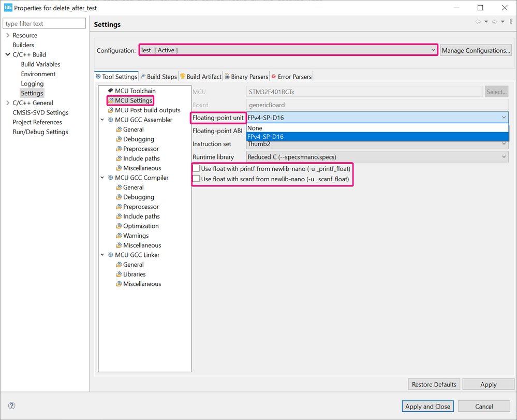Click the forward navigation arrow icon
This screenshot has height=420, width=517.
pyautogui.click(x=494, y=22)
